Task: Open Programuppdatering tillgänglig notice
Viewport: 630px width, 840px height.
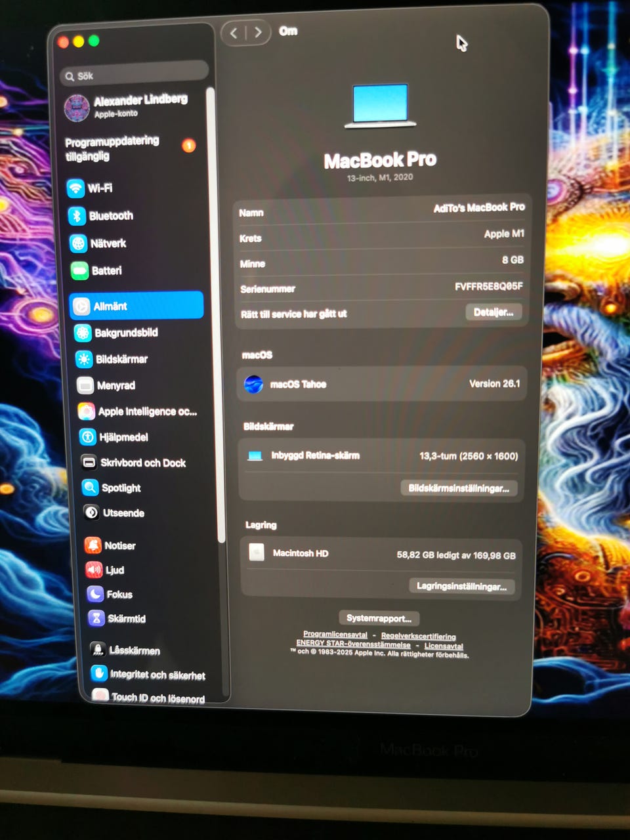Action: [x=112, y=148]
